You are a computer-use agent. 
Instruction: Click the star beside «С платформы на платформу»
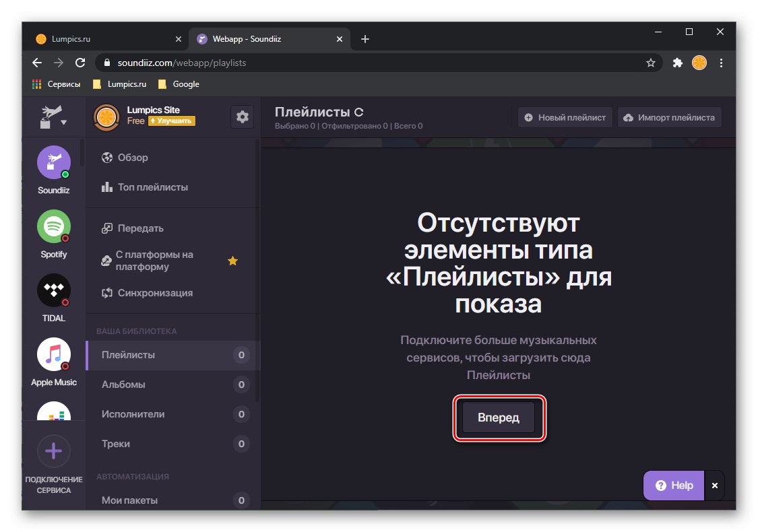(232, 261)
